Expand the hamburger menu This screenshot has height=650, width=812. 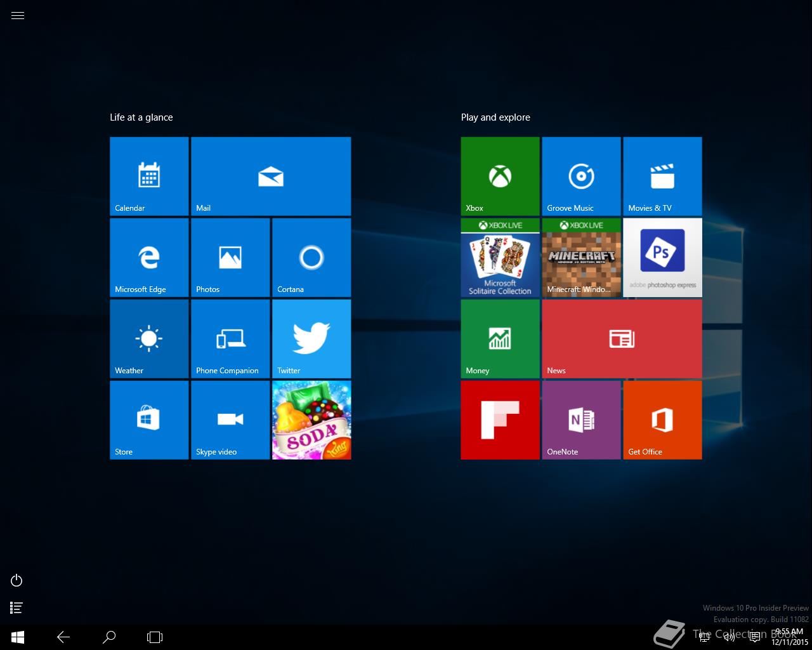[18, 16]
